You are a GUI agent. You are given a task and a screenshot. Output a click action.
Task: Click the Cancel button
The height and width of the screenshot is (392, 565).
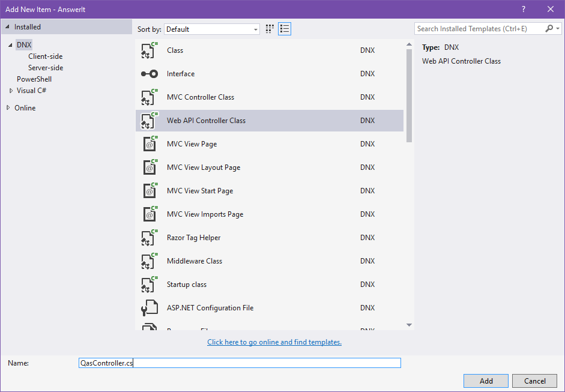pyautogui.click(x=535, y=381)
